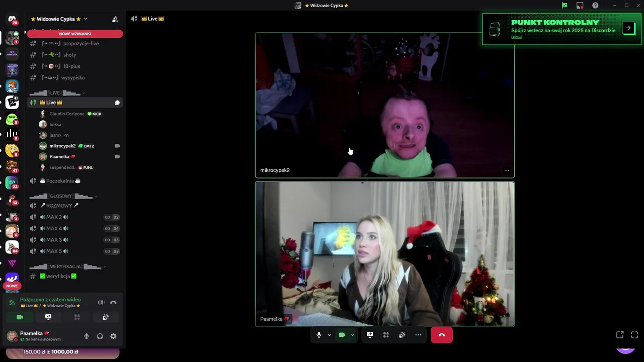Open server icon with badge 23
Image resolution: width=644 pixels, height=362 pixels.
(12, 183)
